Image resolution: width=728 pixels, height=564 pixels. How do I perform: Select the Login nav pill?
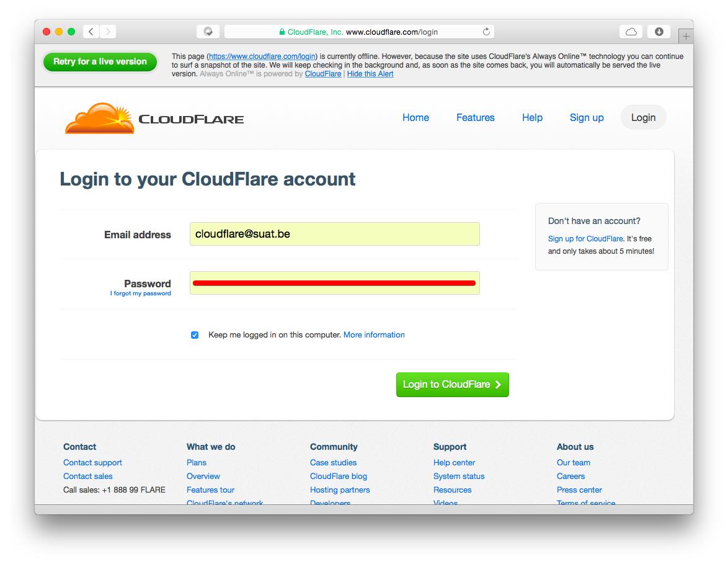point(643,117)
